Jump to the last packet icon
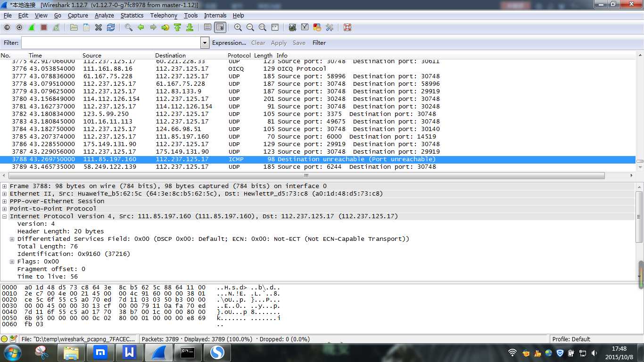Viewport: 644px width, 362px height. 190,27
